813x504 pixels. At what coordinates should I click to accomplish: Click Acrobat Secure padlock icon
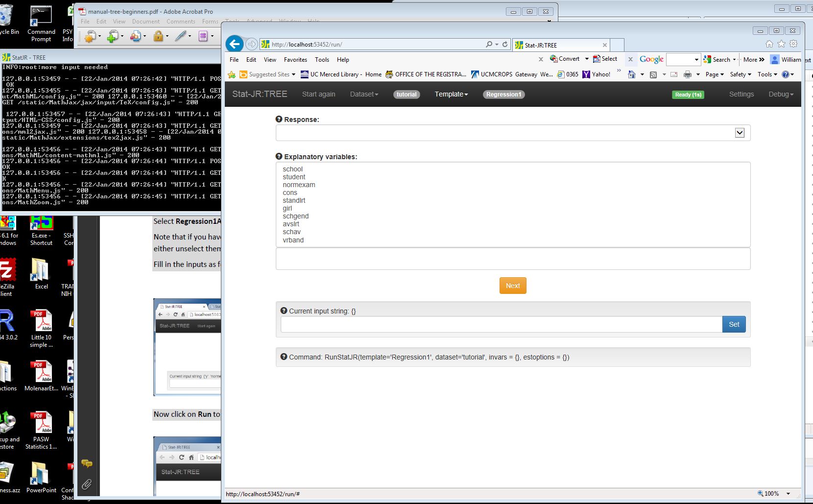click(158, 36)
